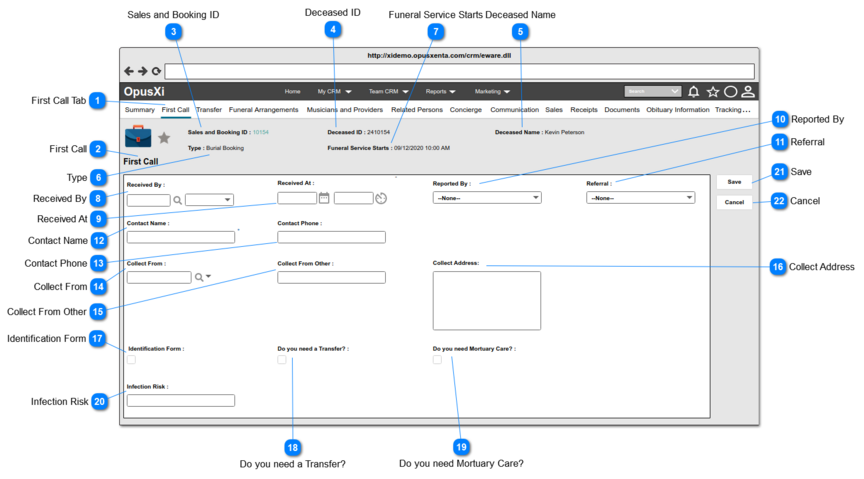Select Funeral Service Starts 09/12/2020 text
The height and width of the screenshot is (479, 864).
pyautogui.click(x=422, y=148)
